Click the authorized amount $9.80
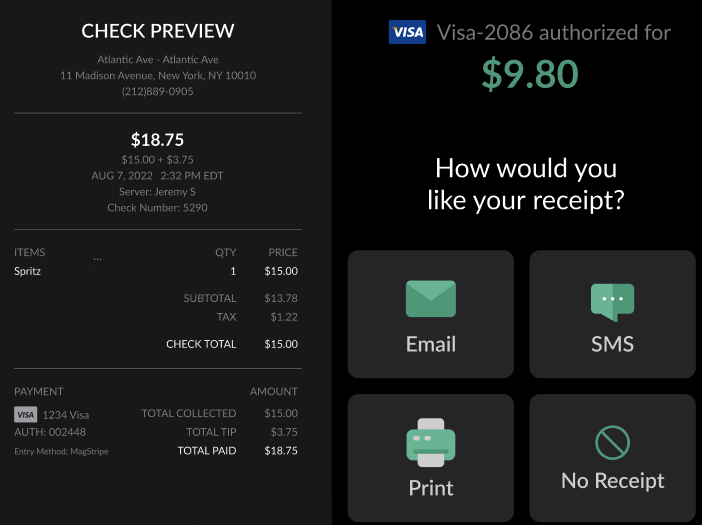 [530, 73]
